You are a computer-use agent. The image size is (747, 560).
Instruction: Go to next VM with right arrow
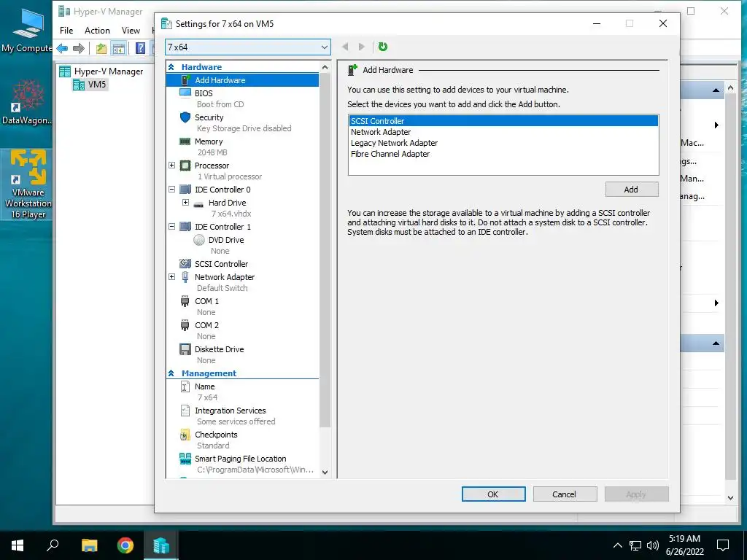click(x=362, y=47)
